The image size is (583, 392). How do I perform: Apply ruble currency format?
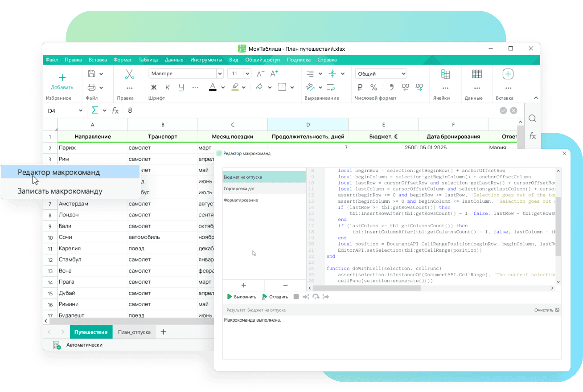(x=360, y=87)
